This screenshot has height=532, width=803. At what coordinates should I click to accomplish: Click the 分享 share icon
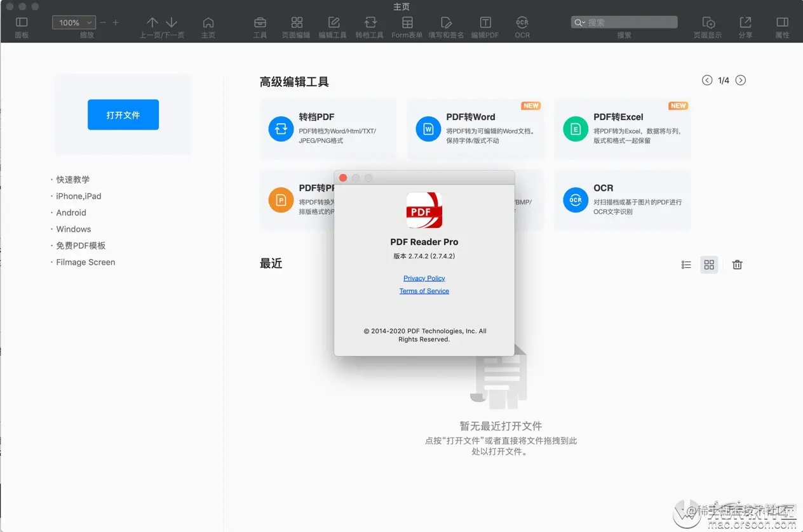point(745,22)
